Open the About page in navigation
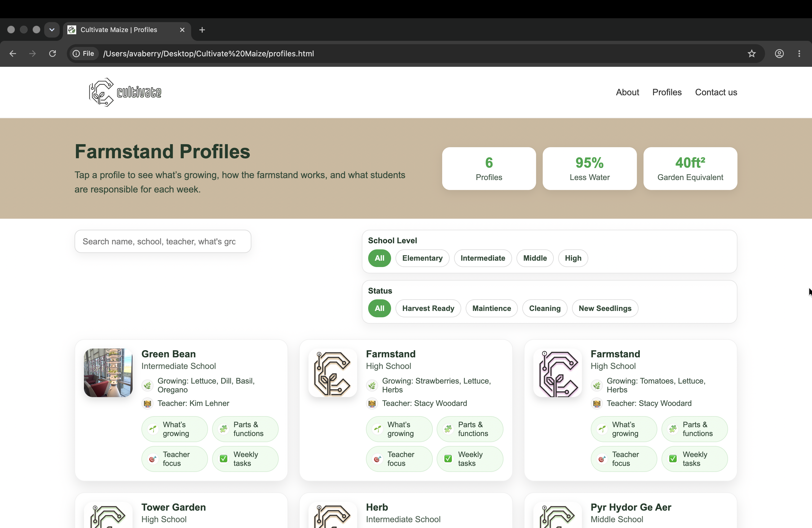The height and width of the screenshot is (528, 812). [x=628, y=92]
